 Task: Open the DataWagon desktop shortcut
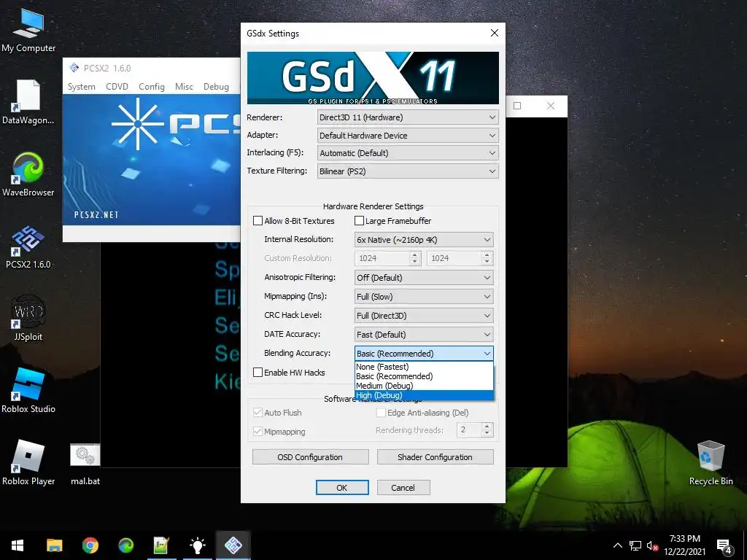pos(28,102)
